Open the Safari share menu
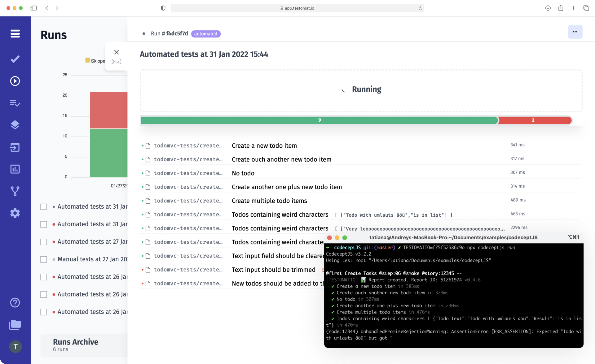This screenshot has width=595, height=364. [561, 8]
